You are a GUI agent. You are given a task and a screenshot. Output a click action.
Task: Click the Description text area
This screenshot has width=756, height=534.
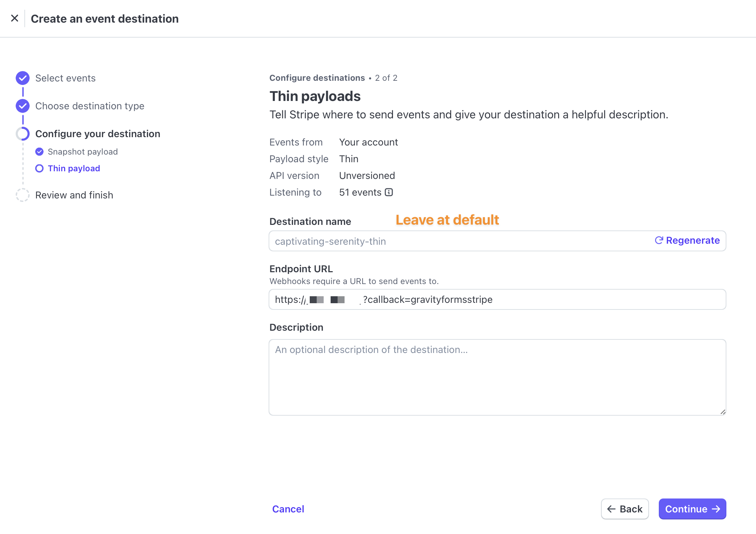tap(497, 377)
